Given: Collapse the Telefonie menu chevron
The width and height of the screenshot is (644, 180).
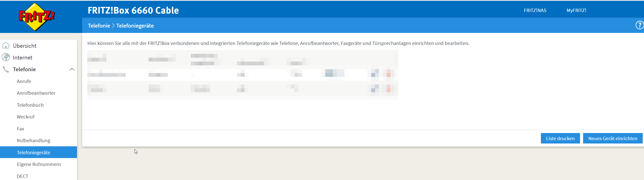Looking at the screenshot, I should tap(72, 69).
